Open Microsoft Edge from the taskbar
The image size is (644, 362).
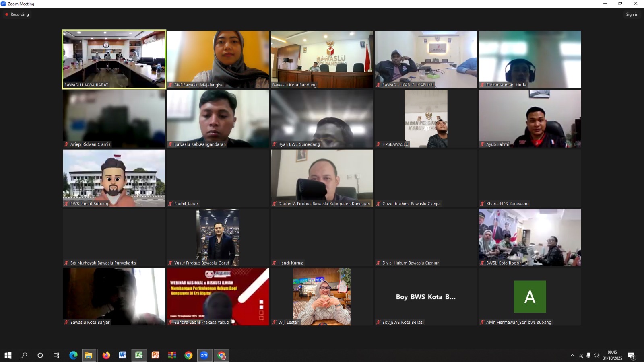pyautogui.click(x=73, y=355)
